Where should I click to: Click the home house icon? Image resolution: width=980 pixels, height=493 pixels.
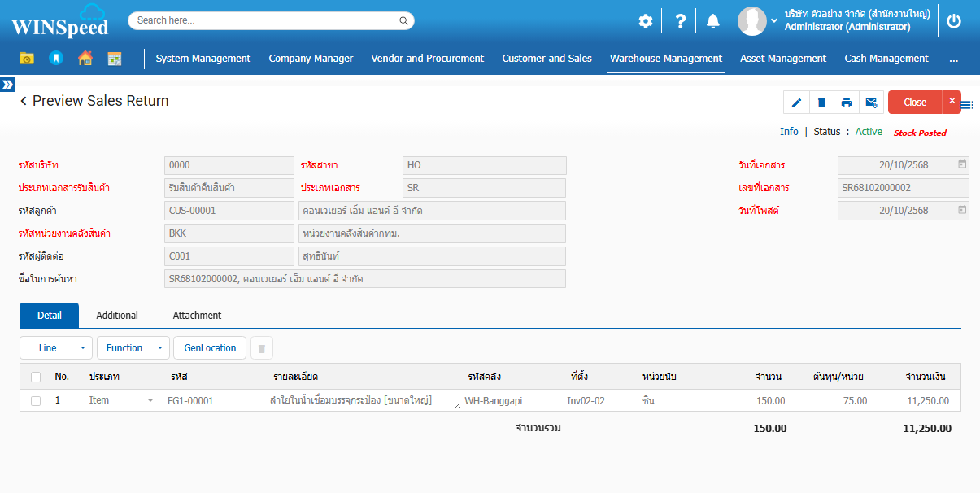coord(85,59)
